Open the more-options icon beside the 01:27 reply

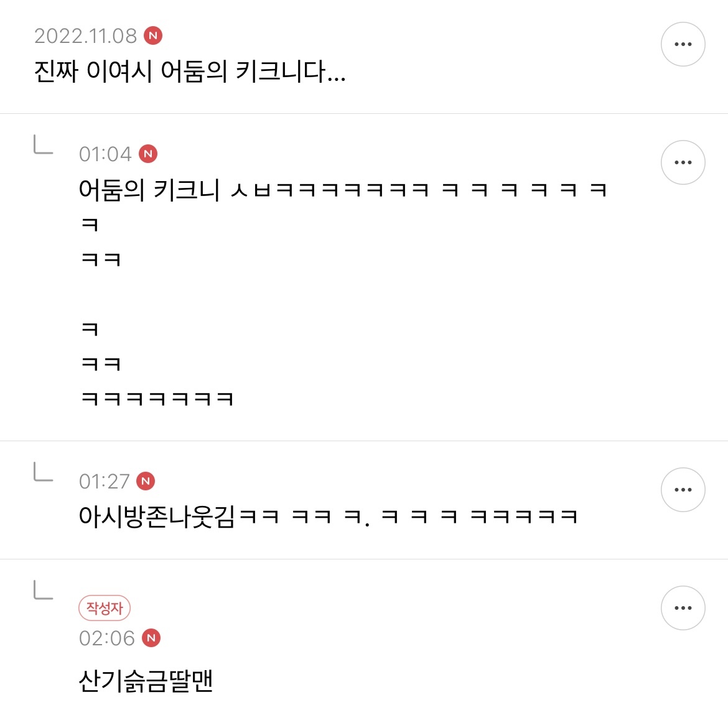[x=683, y=490]
